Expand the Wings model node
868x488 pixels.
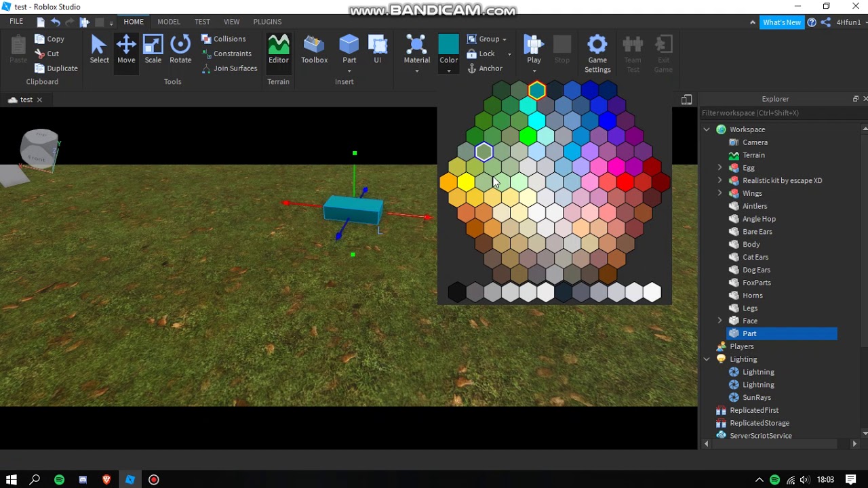[719, 194]
